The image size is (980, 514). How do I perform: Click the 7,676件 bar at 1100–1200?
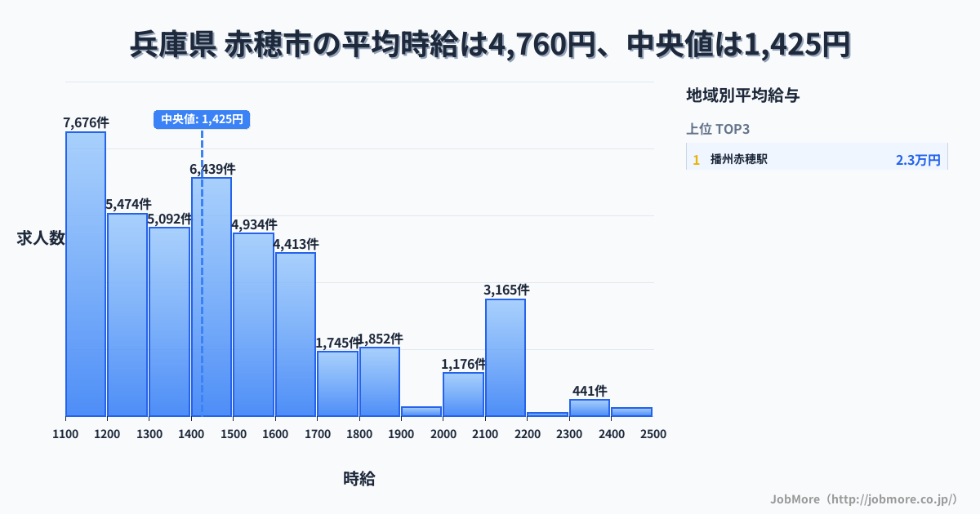tap(86, 274)
